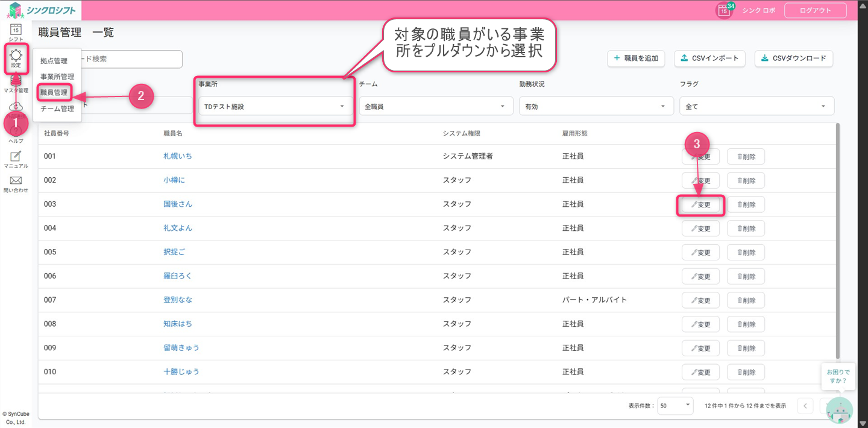Open the 事業所 dropdown showing TDテスト施設
868x428 pixels.
pos(275,106)
